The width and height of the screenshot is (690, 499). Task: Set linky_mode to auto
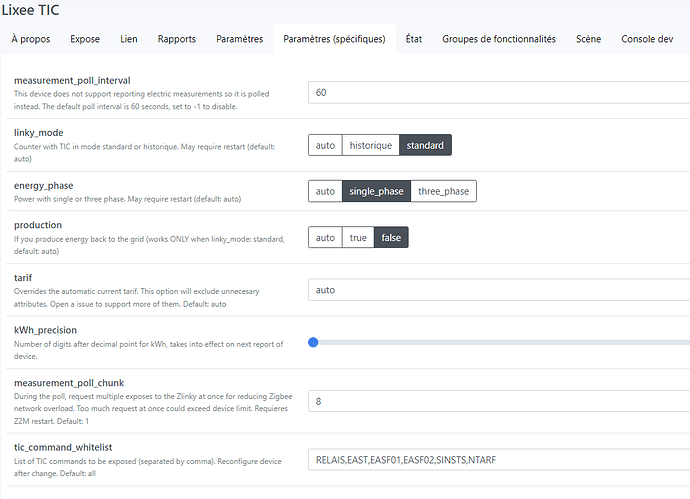coord(325,145)
